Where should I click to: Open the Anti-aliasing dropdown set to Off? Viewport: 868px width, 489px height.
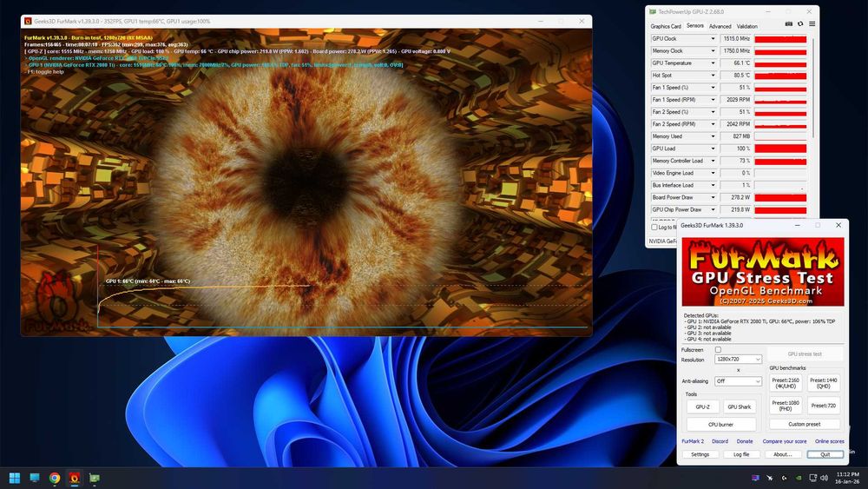point(738,381)
